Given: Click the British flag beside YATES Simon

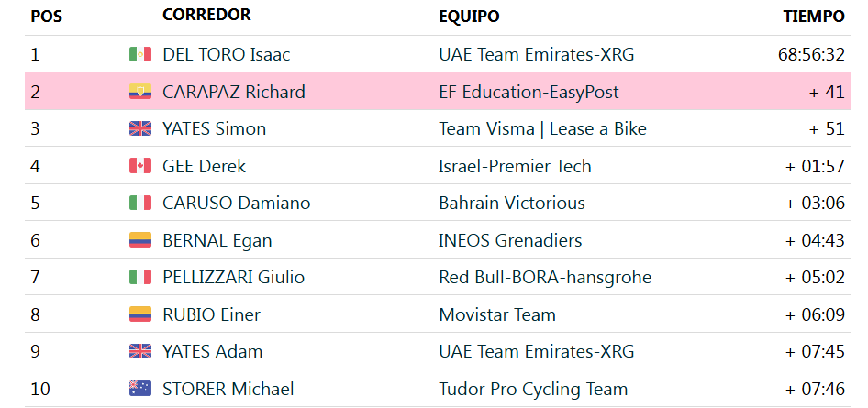Looking at the screenshot, I should click(140, 128).
